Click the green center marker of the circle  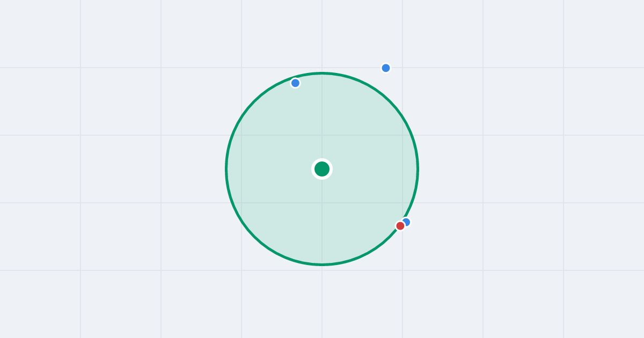point(322,169)
